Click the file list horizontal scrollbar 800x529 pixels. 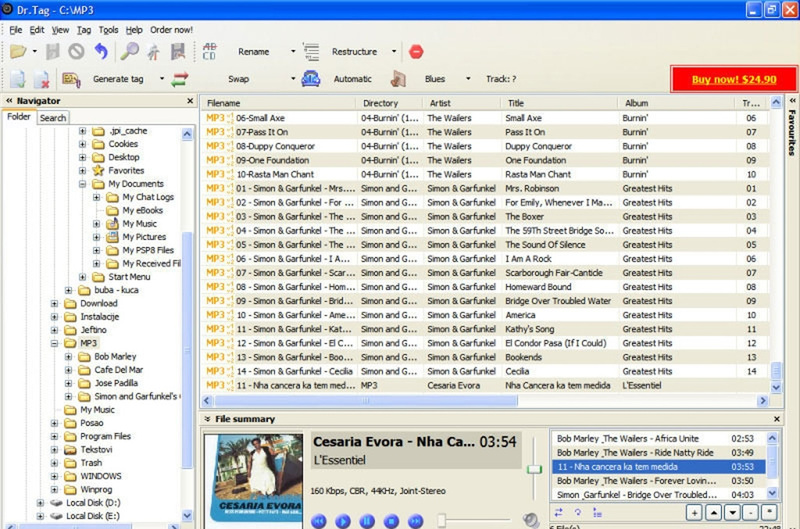pos(365,400)
